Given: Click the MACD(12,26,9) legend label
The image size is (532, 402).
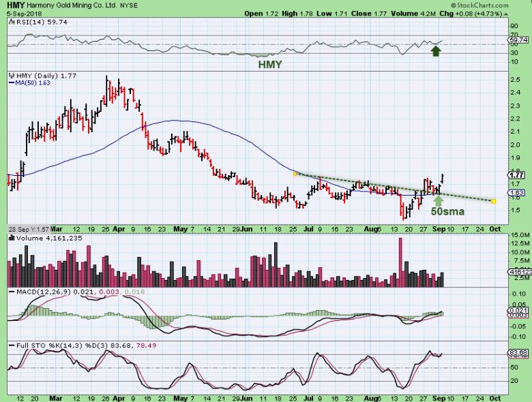Looking at the screenshot, I should point(43,292).
